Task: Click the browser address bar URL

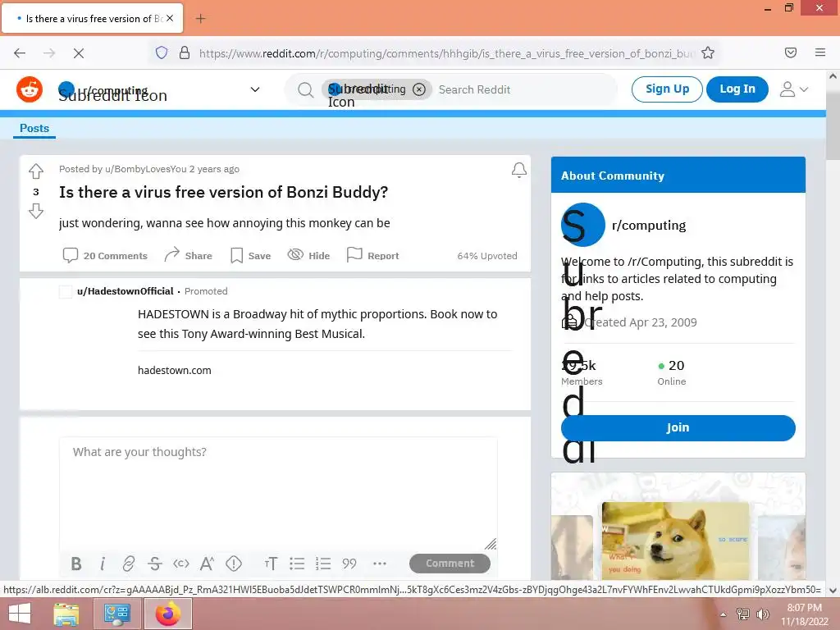Action: point(445,53)
